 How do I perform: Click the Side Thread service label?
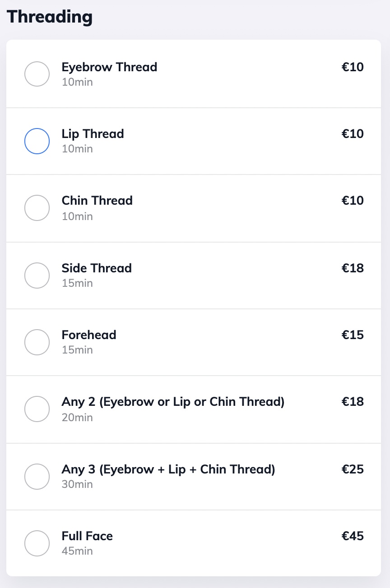pyautogui.click(x=97, y=268)
